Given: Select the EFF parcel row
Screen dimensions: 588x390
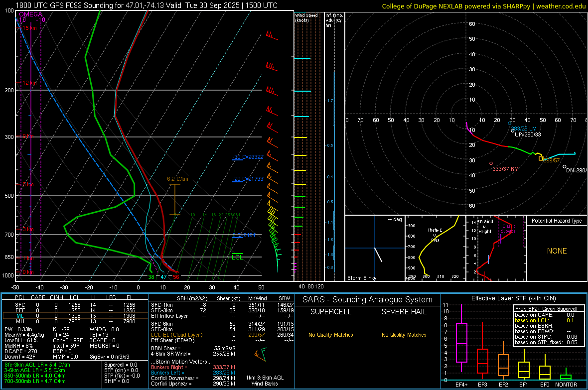Looking at the screenshot, I should coord(75,310).
